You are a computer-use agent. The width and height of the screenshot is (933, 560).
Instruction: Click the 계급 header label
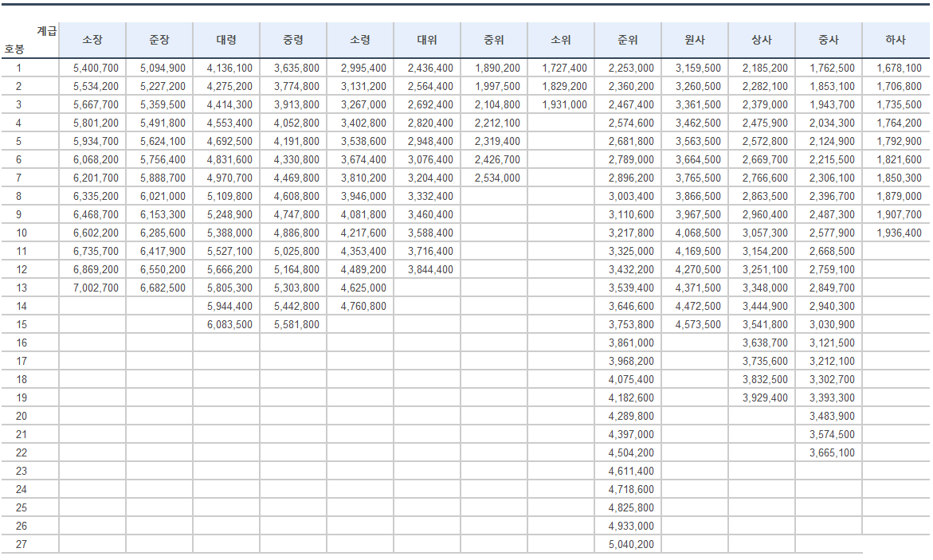tap(46, 31)
